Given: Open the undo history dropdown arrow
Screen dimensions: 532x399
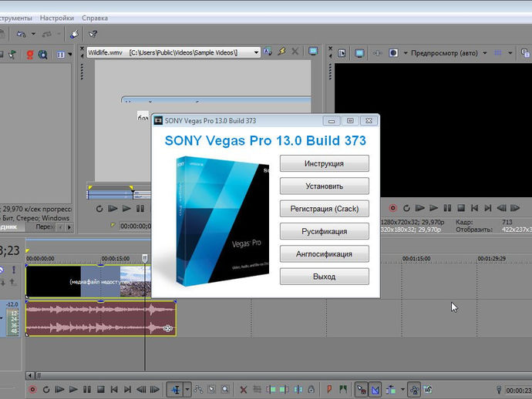Looking at the screenshot, I should 33,34.
